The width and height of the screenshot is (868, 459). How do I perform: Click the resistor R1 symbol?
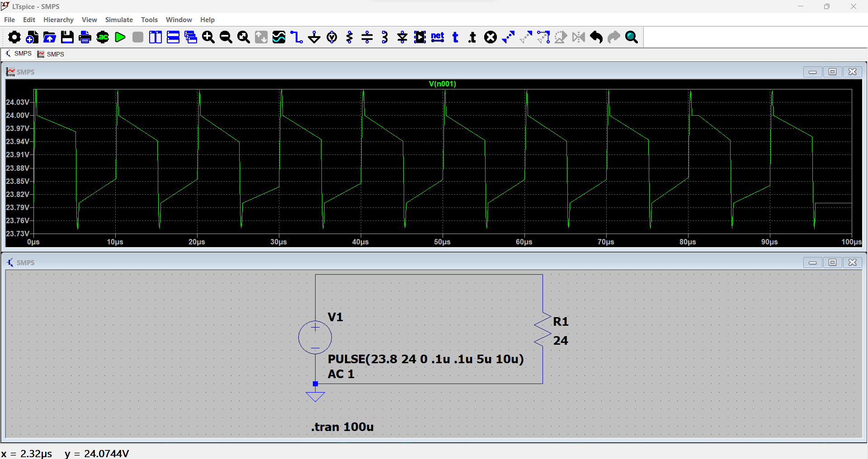[x=542, y=329]
